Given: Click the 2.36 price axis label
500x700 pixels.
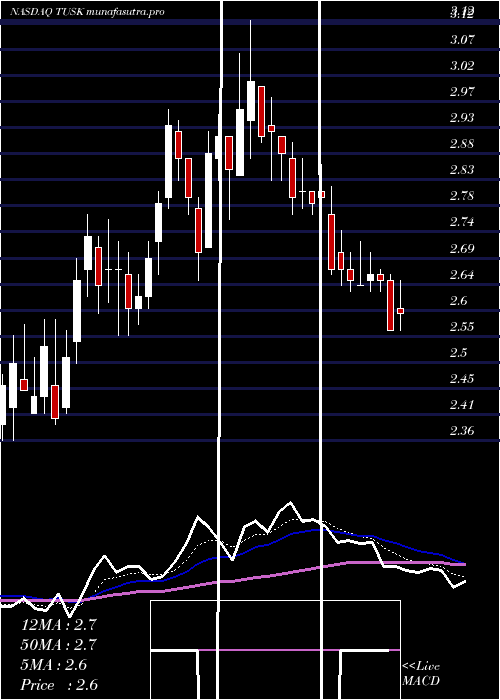Looking at the screenshot, I should pos(462,431).
